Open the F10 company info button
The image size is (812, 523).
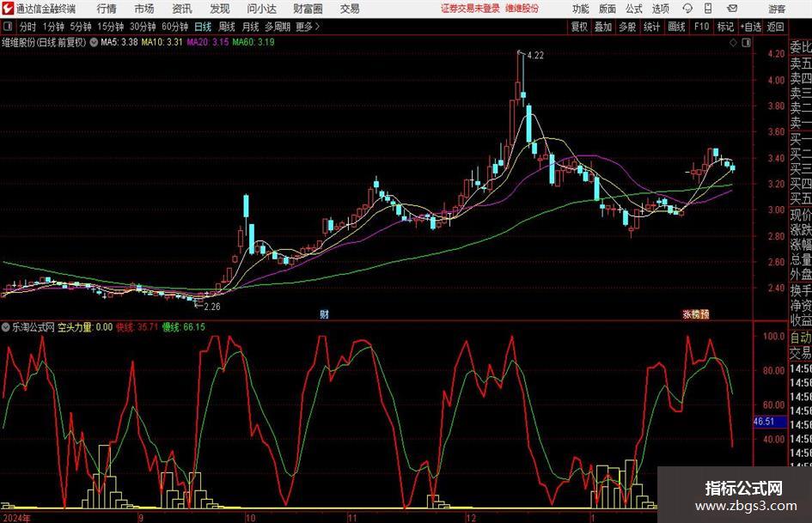click(701, 27)
